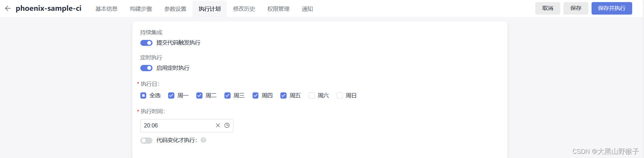Click the 取消 button
Viewport: 644px width, 158px height.
pos(548,8)
